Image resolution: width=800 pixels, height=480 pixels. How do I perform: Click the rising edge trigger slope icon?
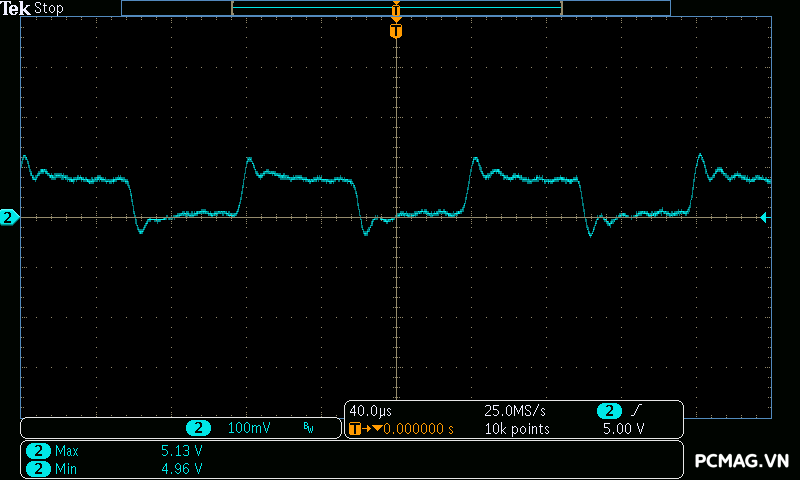point(637,411)
